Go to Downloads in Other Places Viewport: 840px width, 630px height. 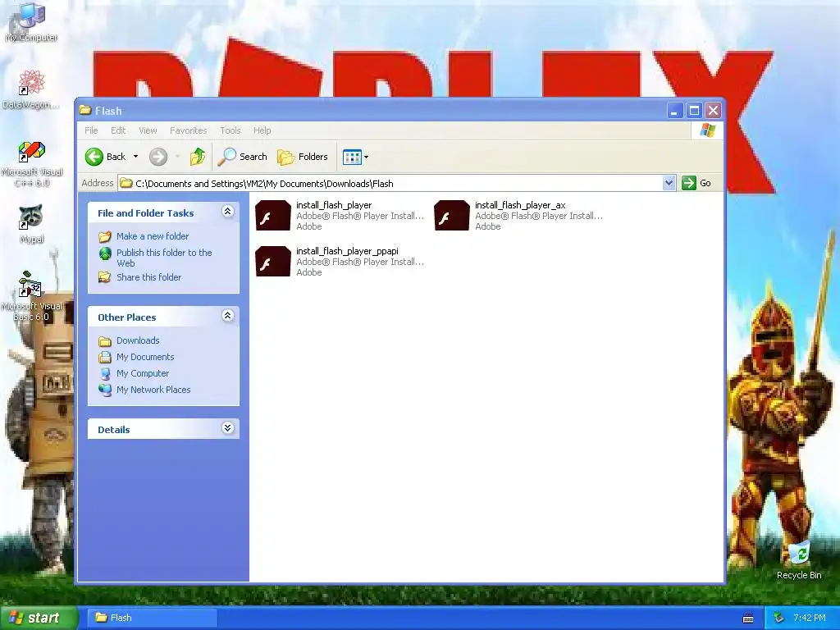138,340
